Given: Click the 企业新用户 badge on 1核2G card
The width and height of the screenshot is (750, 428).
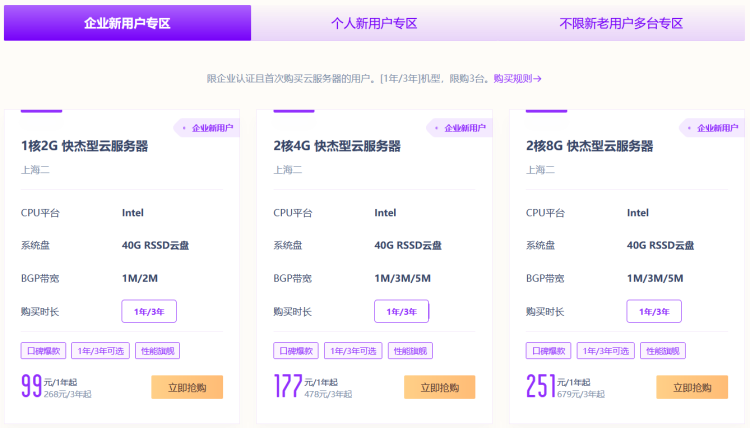Looking at the screenshot, I should point(211,128).
